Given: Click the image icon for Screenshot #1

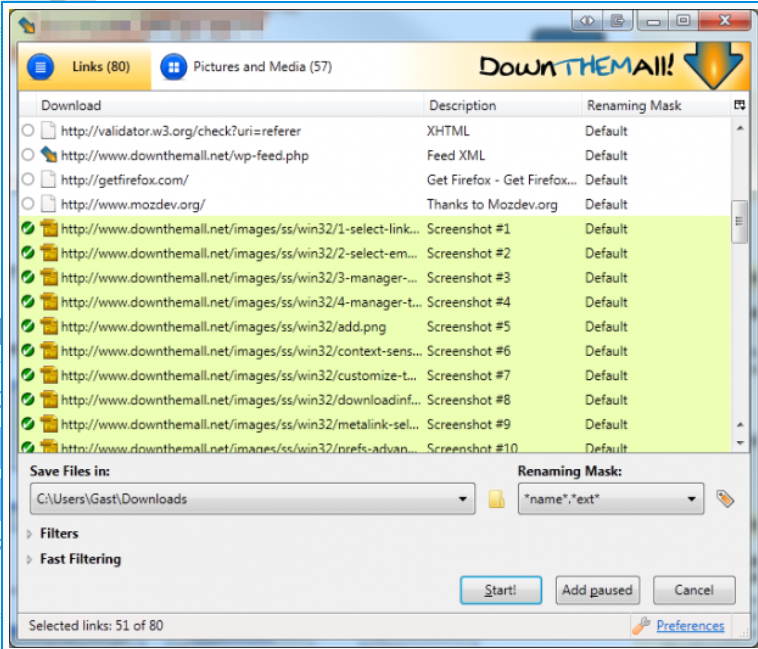Looking at the screenshot, I should (x=49, y=228).
